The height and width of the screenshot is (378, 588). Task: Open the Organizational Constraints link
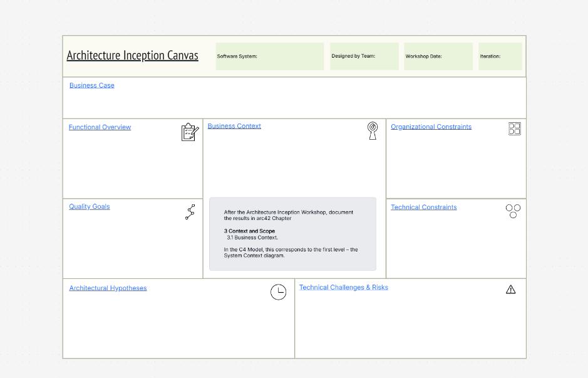pyautogui.click(x=431, y=127)
